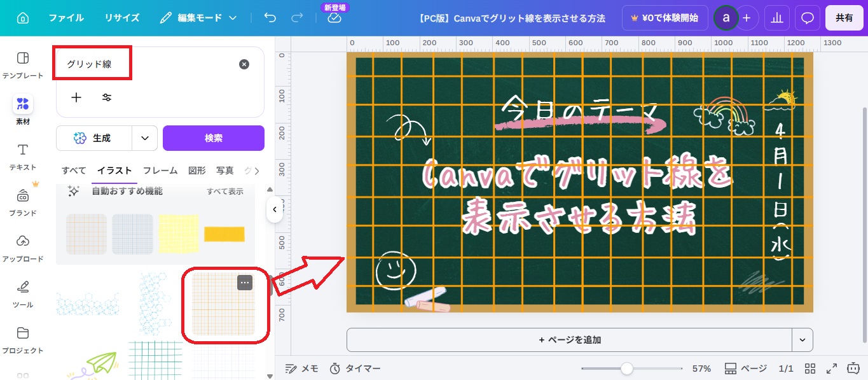Switch to the 図形 tab

(197, 171)
